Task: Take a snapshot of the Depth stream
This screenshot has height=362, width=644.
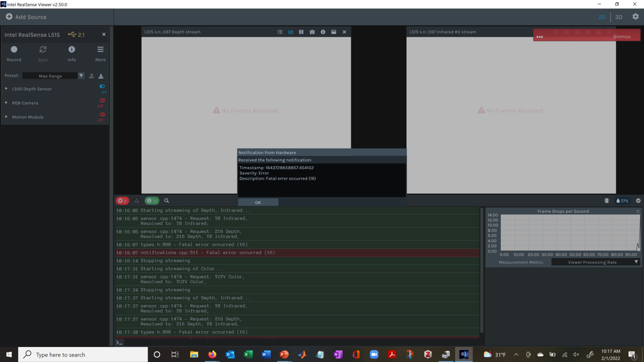Action: click(312, 32)
